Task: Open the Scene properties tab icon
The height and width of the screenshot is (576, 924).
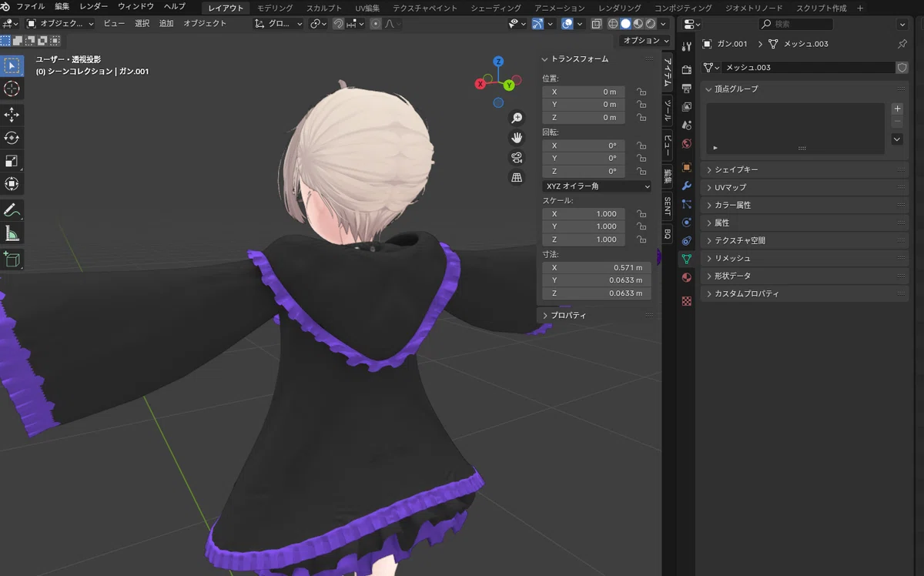Action: 687,125
